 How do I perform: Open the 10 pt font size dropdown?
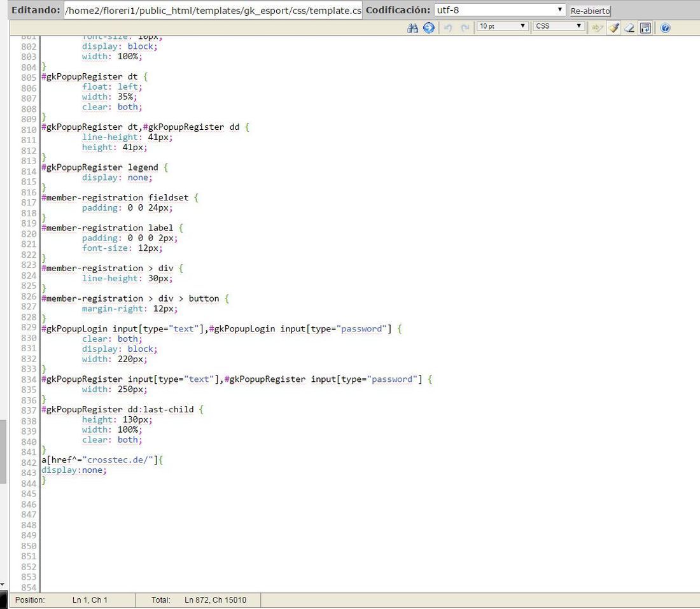(503, 26)
